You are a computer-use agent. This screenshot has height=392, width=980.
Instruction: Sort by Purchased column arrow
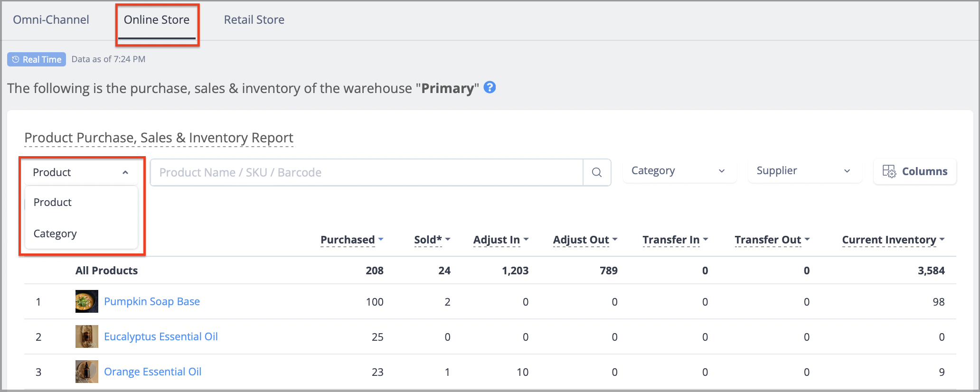[x=381, y=240]
